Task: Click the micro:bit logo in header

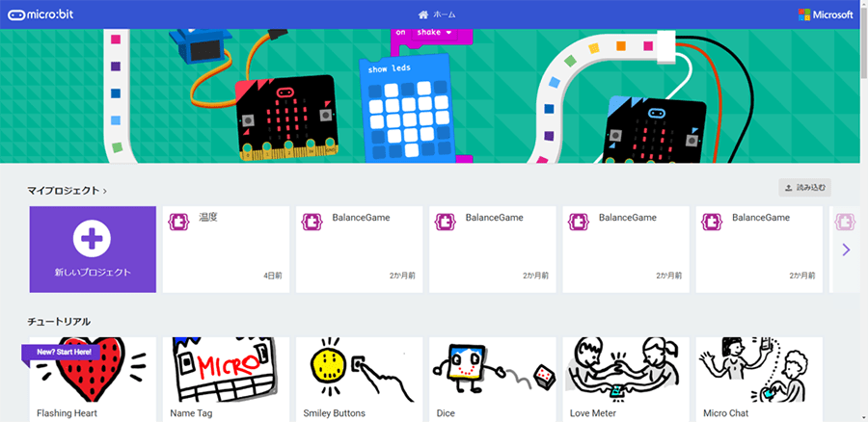Action: click(41, 14)
